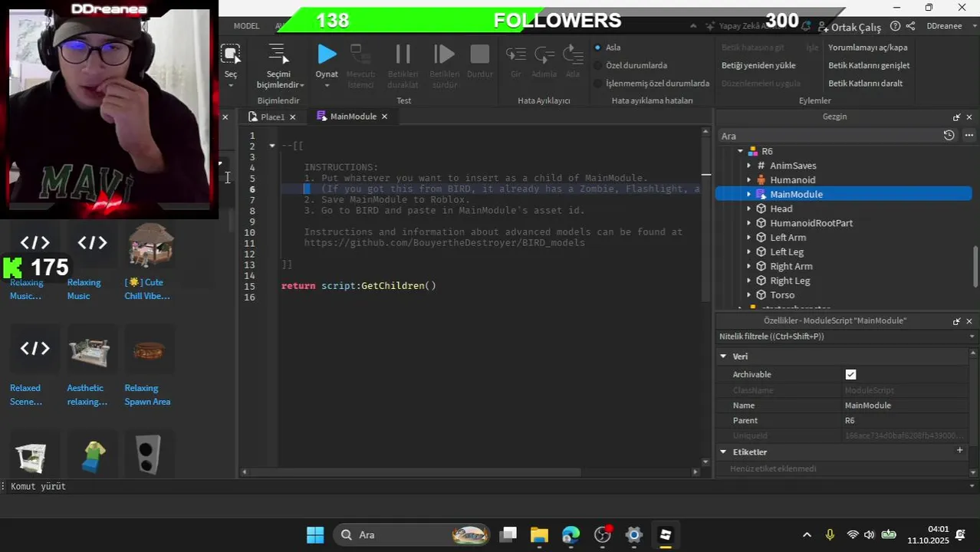
Task: Undock the Gezgin panel pop-out icon
Action: click(x=956, y=117)
